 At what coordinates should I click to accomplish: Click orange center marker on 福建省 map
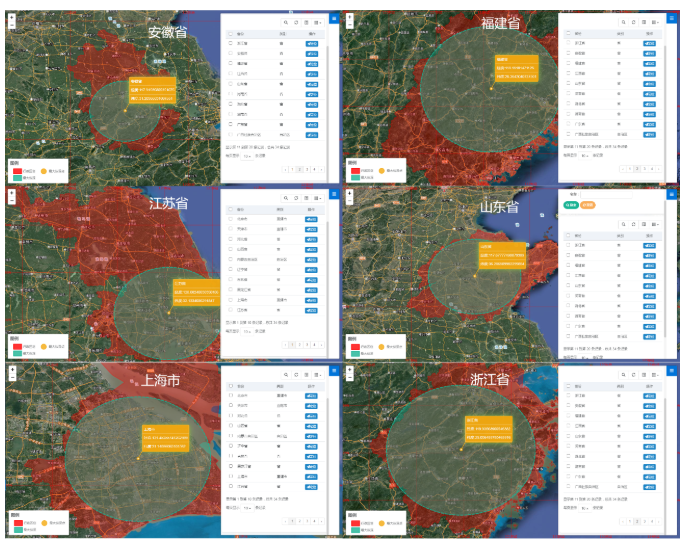[x=491, y=89]
